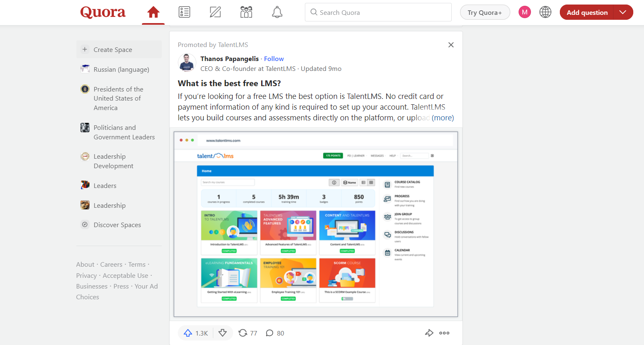Reshare the answer with 77 shares
Screen dimensions: 644x345
(x=248, y=333)
